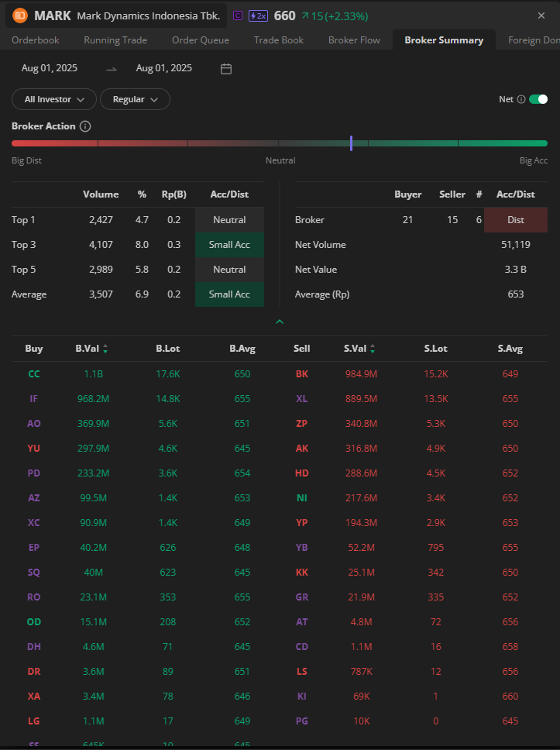This screenshot has width=560, height=750.
Task: Select buyer broker PD
Action: point(34,473)
